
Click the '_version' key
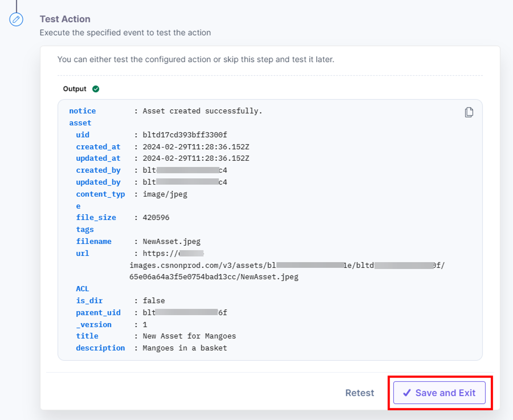point(94,324)
